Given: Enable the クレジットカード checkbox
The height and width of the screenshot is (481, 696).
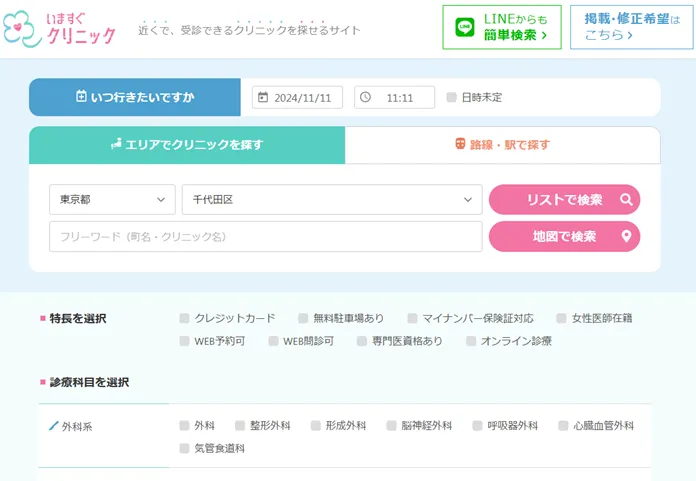Looking at the screenshot, I should [184, 319].
